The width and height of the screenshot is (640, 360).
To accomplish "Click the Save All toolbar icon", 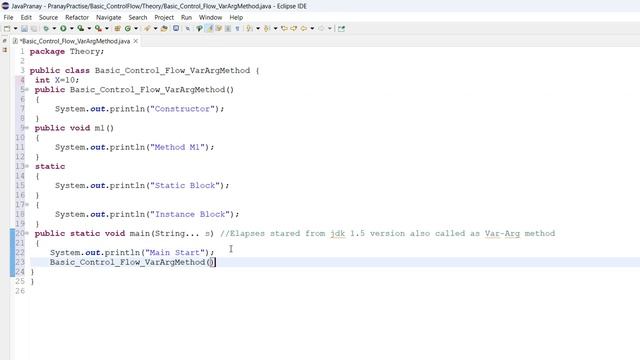I will [x=33, y=29].
